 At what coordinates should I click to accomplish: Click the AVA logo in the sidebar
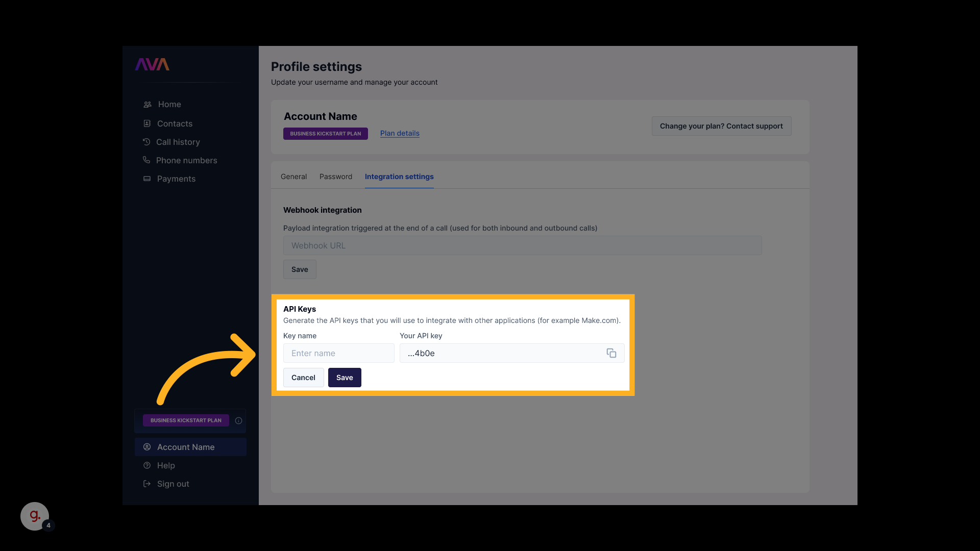click(152, 64)
